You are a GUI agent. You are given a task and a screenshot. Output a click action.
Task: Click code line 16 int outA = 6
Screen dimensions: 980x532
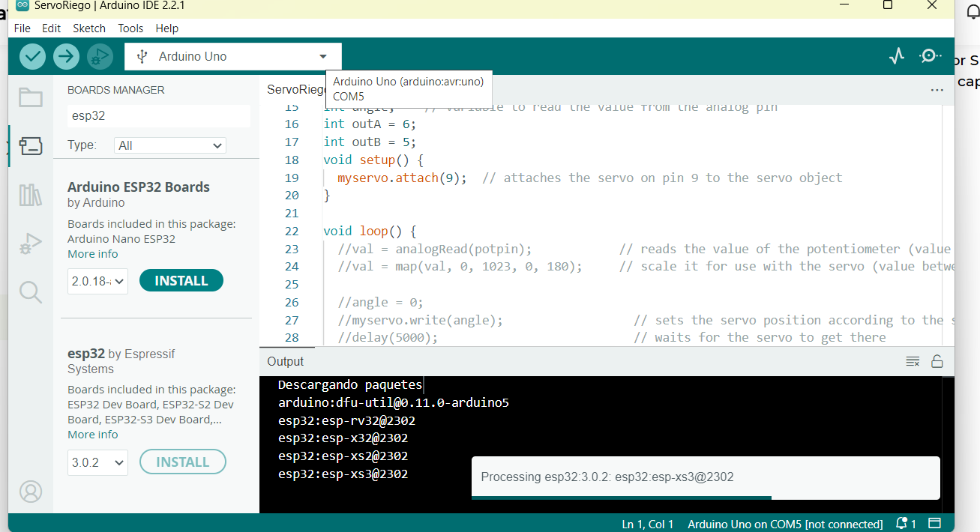click(370, 124)
